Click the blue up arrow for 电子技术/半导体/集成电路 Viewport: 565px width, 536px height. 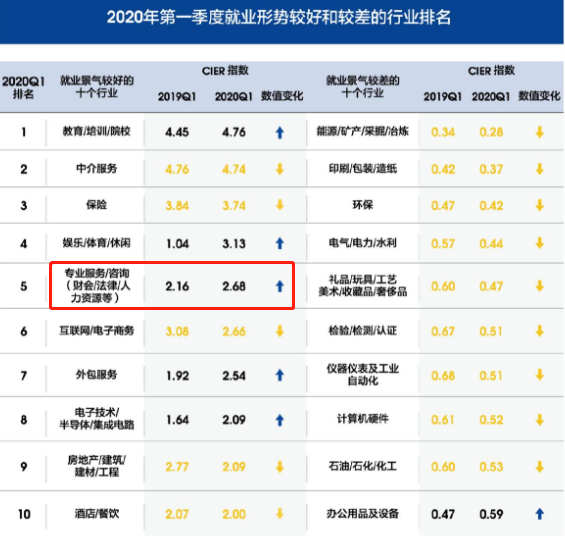click(280, 420)
